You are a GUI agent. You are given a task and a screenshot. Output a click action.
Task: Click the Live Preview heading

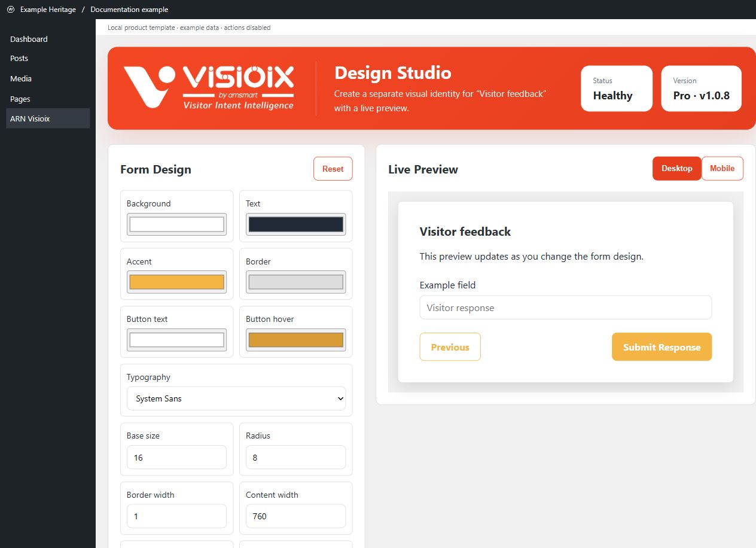(x=423, y=169)
